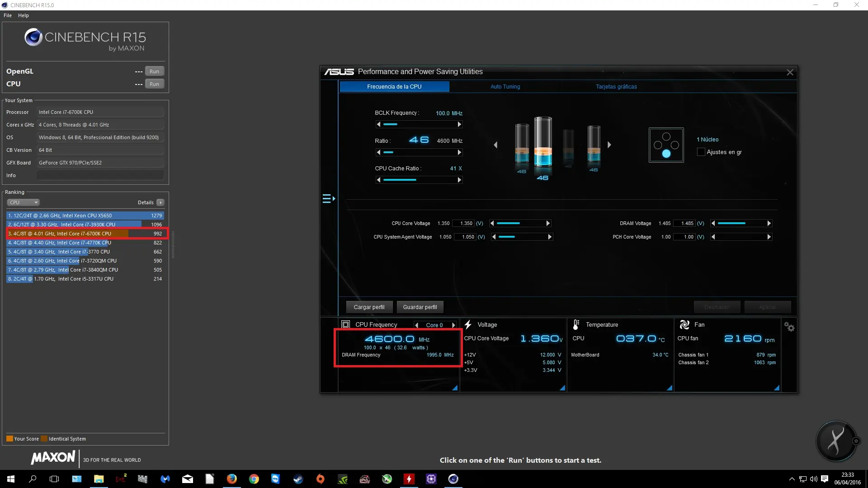Click the DRAM Voltage slider
Screen dimensions: 868x488
741,223
